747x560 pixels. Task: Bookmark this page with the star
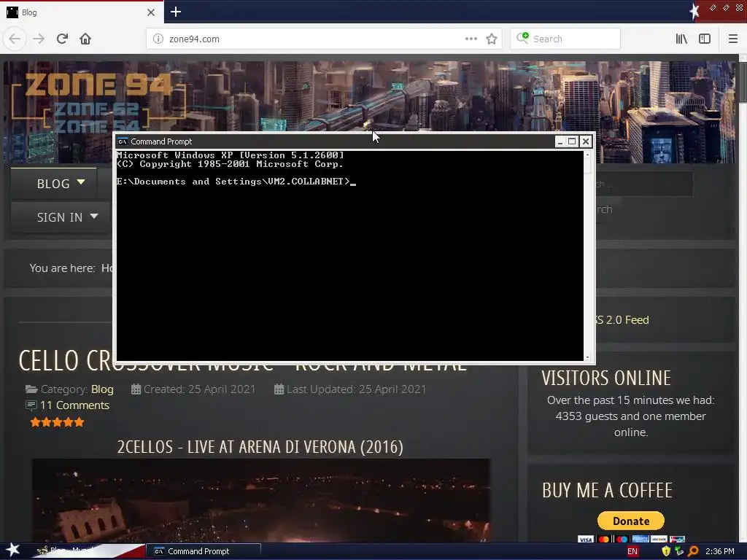(492, 39)
